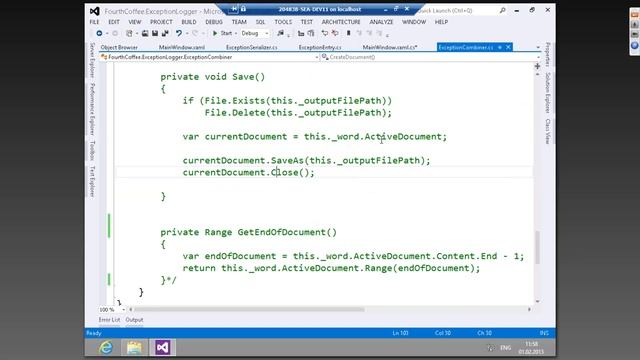640x360 pixels.
Task: Click the lock icon in connection bar
Action: (243, 9)
